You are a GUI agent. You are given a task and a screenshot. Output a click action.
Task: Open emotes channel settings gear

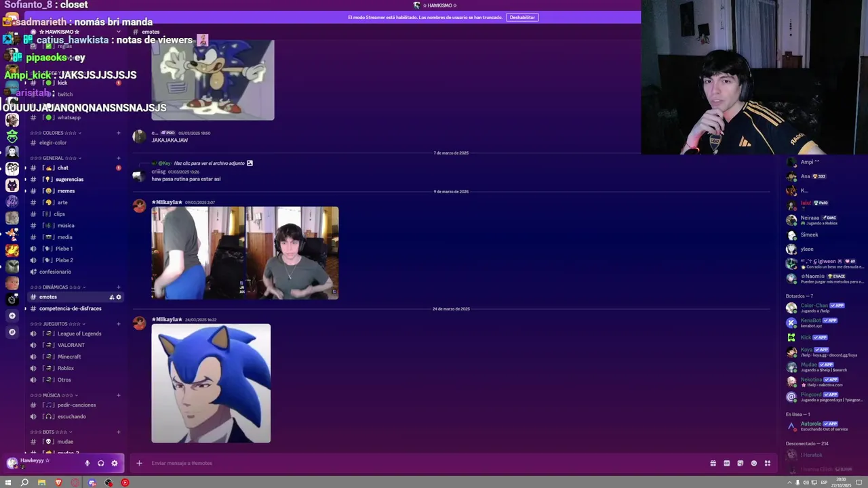coord(119,297)
